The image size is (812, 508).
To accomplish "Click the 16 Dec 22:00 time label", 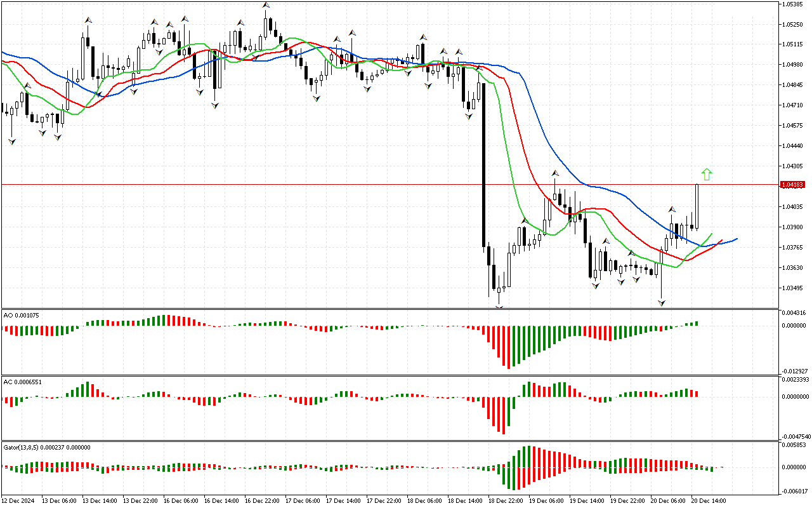I will pyautogui.click(x=262, y=501).
